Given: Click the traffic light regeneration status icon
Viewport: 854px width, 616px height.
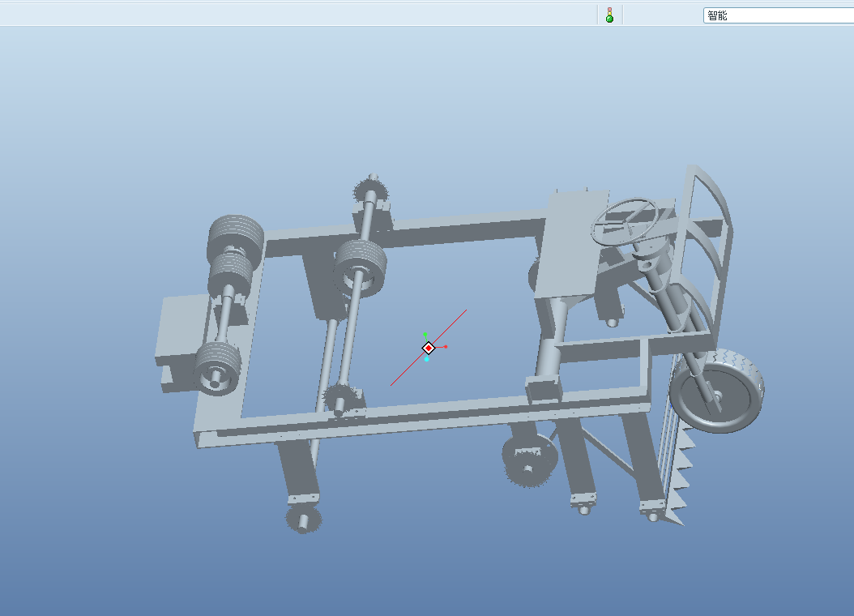Looking at the screenshot, I should coord(609,15).
